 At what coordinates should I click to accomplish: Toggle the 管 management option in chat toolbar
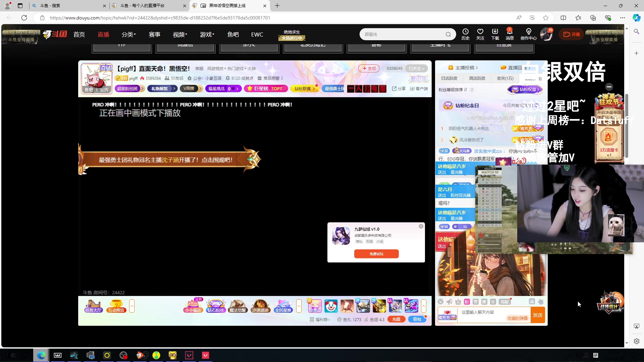tap(476, 302)
